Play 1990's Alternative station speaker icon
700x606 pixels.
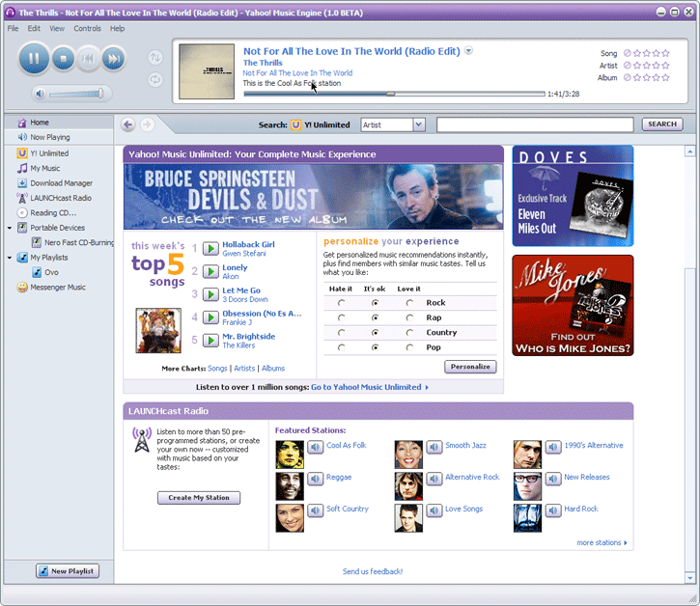click(553, 447)
